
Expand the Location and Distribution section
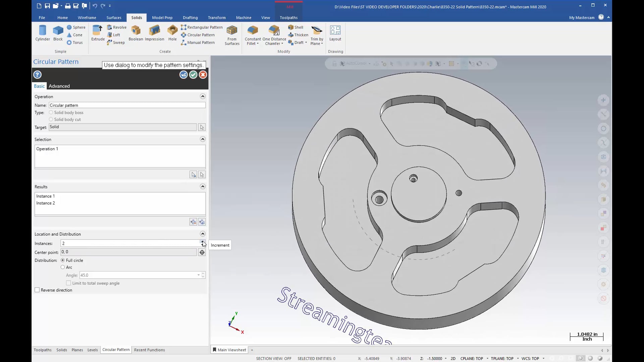click(x=203, y=234)
